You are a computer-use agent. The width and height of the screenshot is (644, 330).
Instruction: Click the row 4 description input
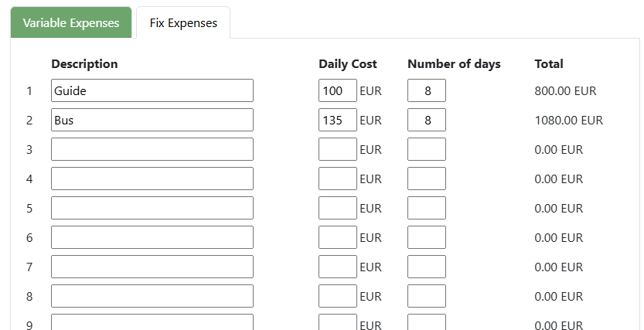tap(152, 179)
